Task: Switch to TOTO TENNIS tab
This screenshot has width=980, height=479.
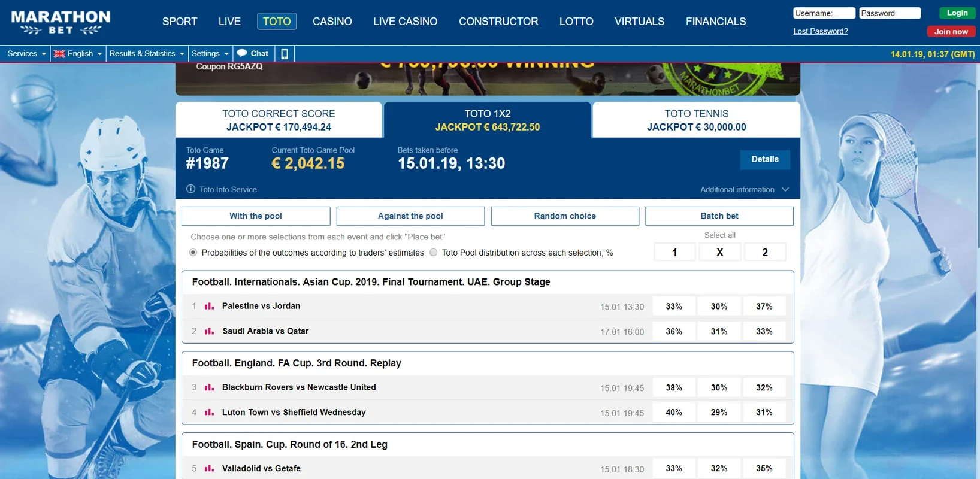Action: click(x=697, y=120)
